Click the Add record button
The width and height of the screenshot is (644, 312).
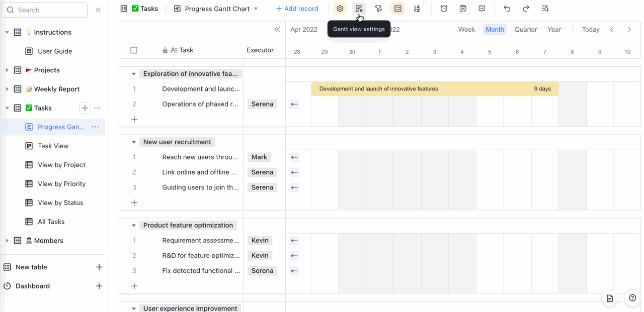pyautogui.click(x=297, y=9)
